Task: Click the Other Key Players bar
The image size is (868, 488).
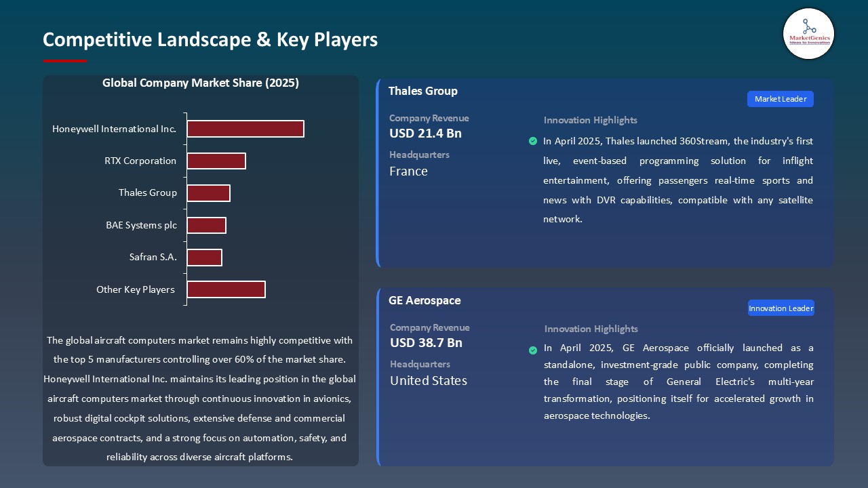Action: click(226, 289)
